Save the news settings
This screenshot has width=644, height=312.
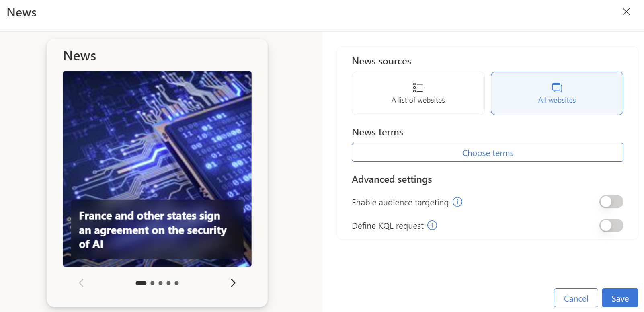620,298
